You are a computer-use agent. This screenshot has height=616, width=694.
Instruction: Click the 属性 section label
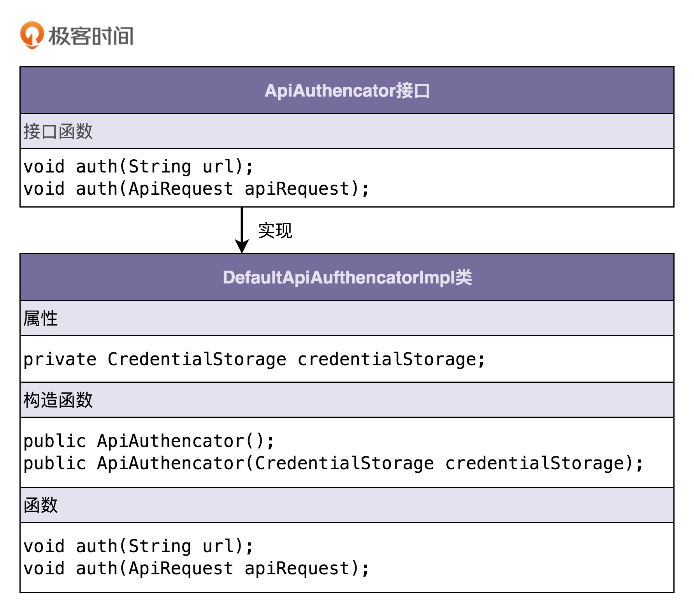point(40,318)
